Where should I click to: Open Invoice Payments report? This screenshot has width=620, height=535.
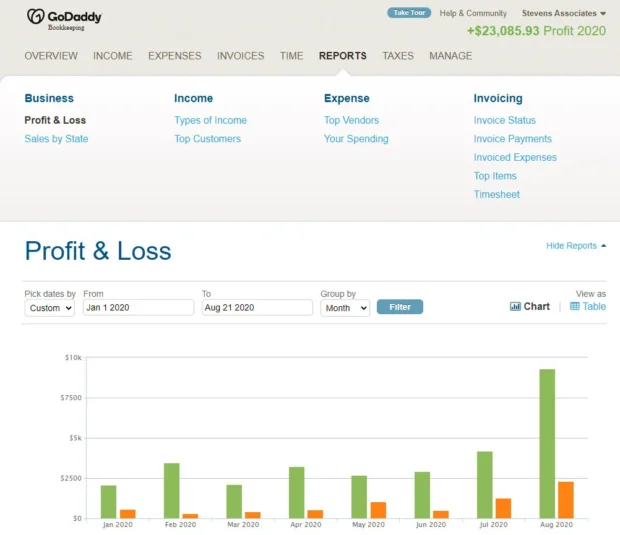click(x=512, y=139)
